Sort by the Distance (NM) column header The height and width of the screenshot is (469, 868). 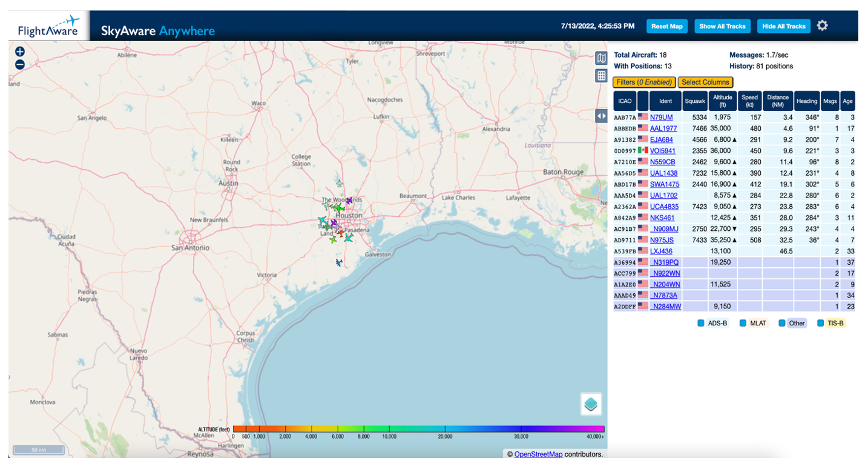click(x=778, y=101)
